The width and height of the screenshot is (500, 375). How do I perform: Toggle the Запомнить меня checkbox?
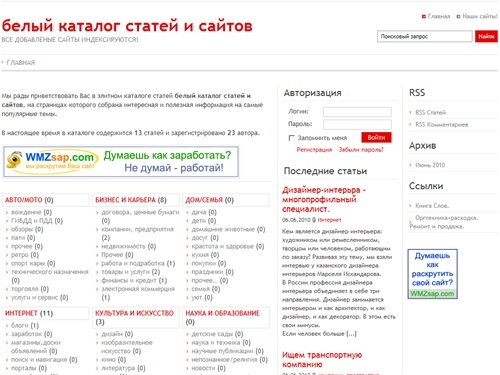click(292, 138)
